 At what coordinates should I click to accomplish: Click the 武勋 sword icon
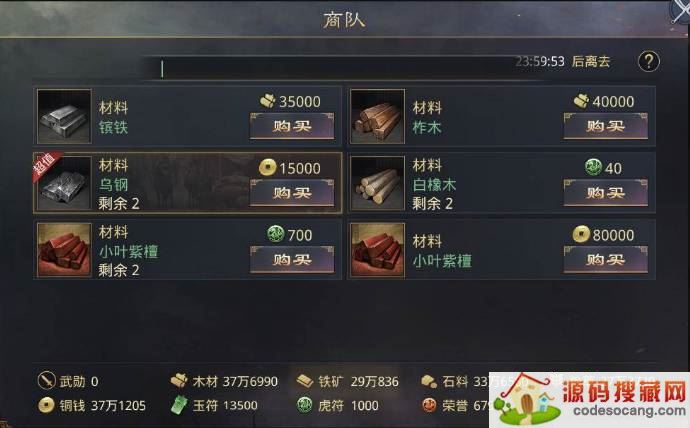46,380
